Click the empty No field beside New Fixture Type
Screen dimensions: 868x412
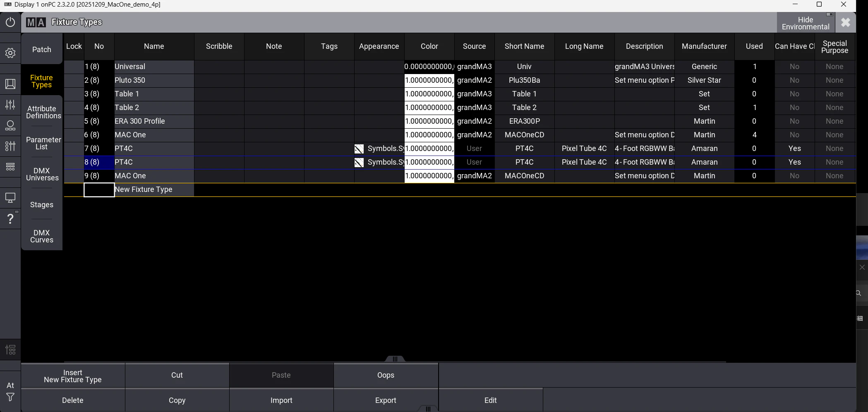pos(99,190)
